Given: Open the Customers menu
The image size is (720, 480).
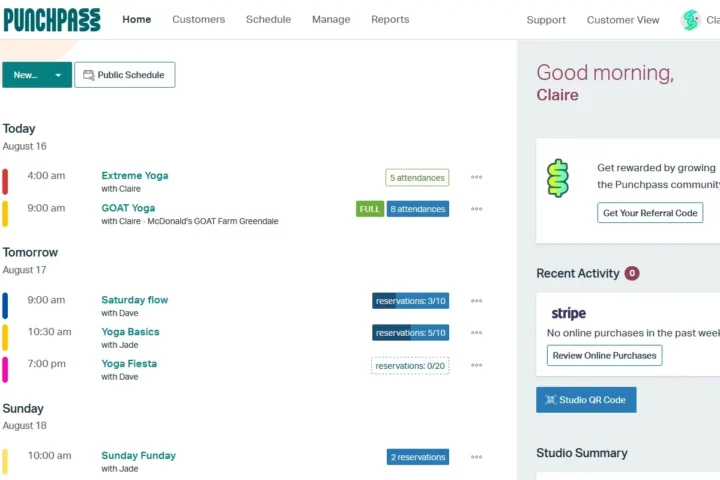Looking at the screenshot, I should tap(198, 19).
